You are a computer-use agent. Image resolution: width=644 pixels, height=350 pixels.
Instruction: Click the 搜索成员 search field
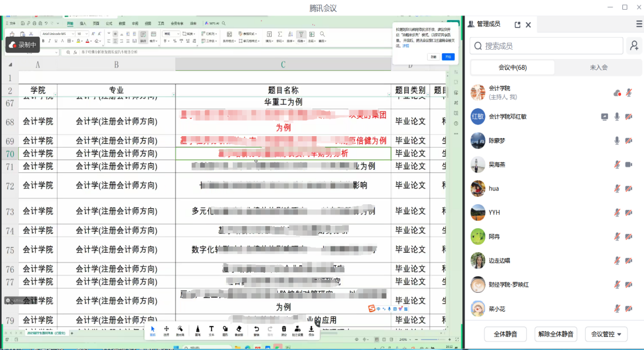tap(546, 46)
